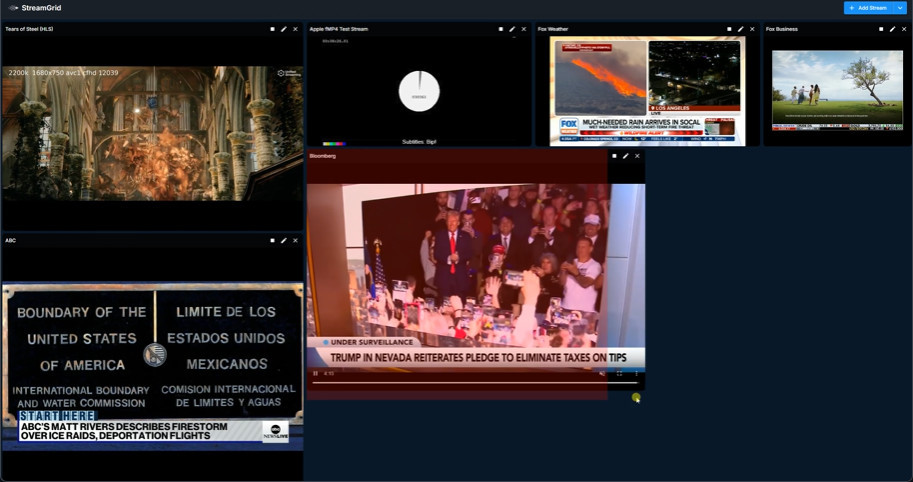Seek along the Bloomberg player progress bar

click(x=475, y=382)
